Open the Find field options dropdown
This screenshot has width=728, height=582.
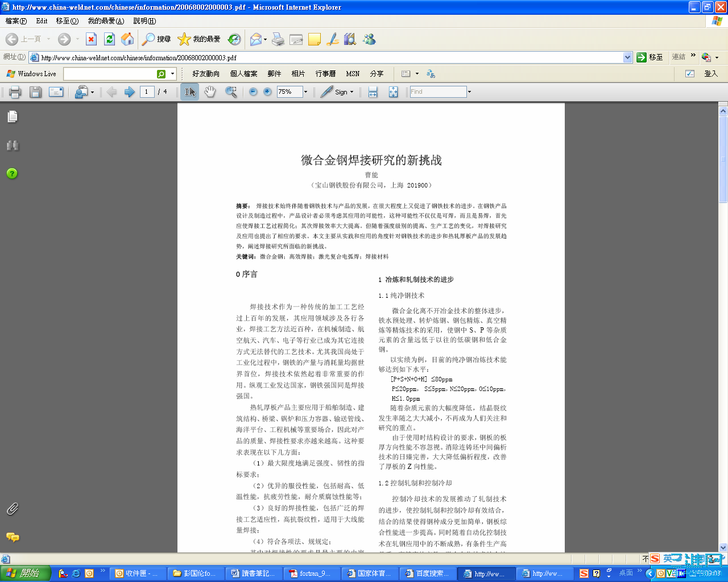click(x=469, y=92)
